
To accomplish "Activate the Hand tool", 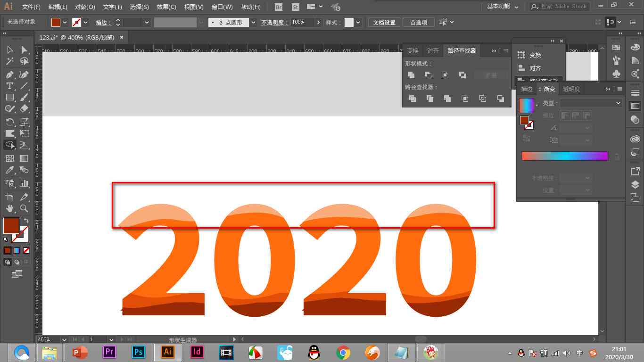I will click(x=9, y=208).
